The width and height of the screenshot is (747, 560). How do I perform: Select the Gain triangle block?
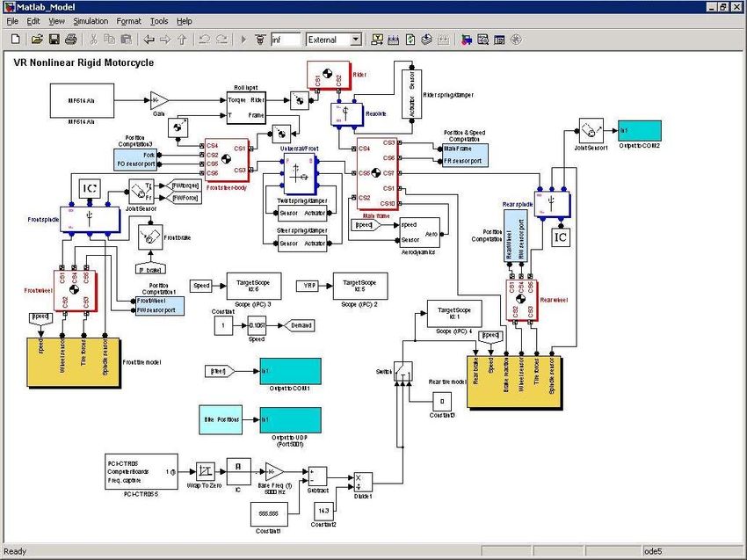coord(159,100)
